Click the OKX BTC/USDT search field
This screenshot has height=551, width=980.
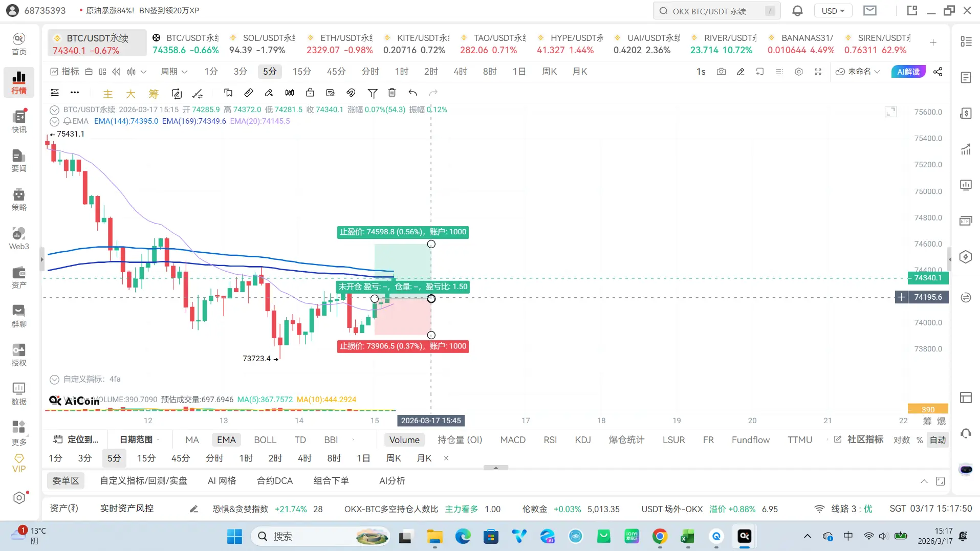(x=716, y=11)
